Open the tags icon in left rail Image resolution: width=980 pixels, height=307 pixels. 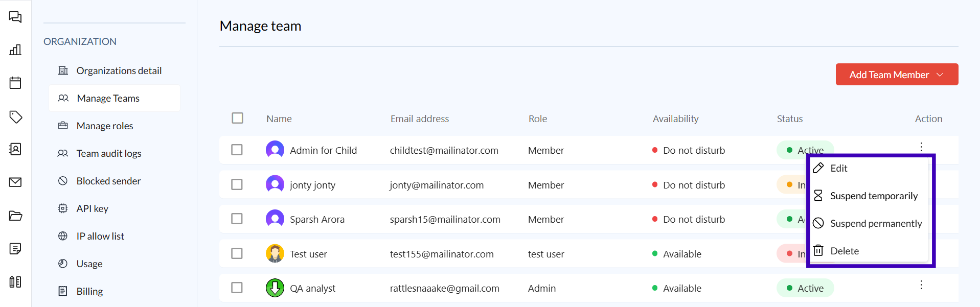pos(15,116)
